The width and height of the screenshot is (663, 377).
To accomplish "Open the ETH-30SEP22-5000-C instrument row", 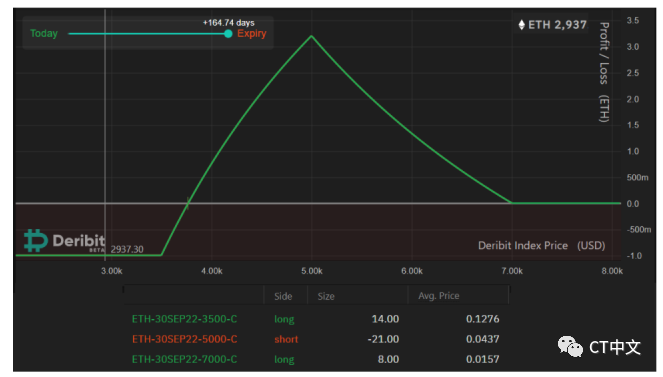I will (316, 339).
